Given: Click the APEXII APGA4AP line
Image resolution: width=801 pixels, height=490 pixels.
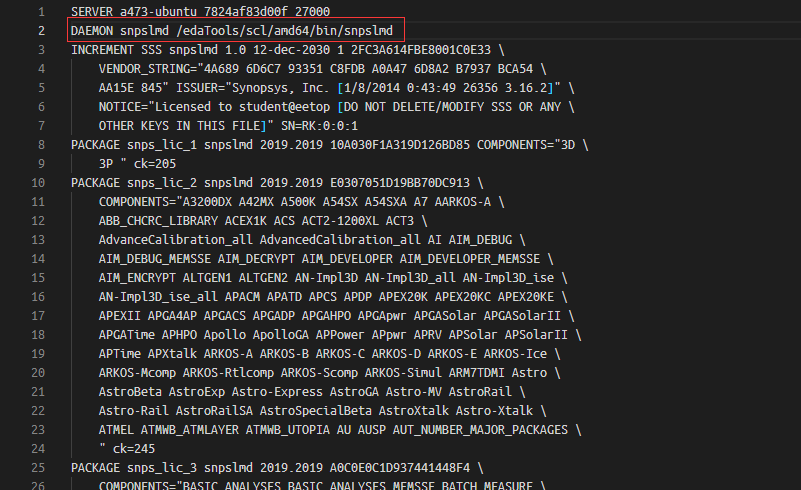Looking at the screenshot, I should coord(337,316).
